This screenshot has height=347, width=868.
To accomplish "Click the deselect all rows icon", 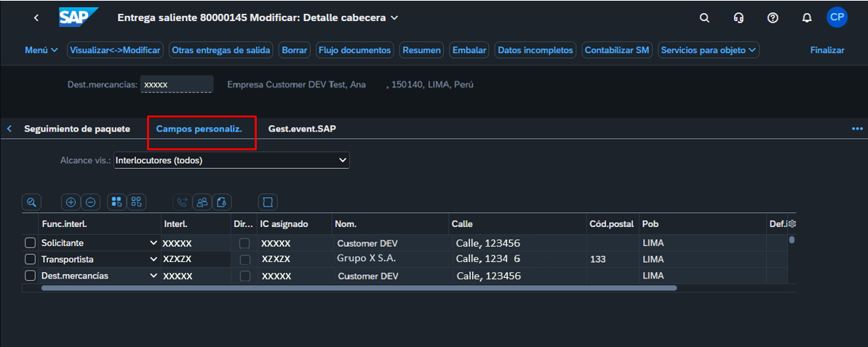I will (x=136, y=202).
